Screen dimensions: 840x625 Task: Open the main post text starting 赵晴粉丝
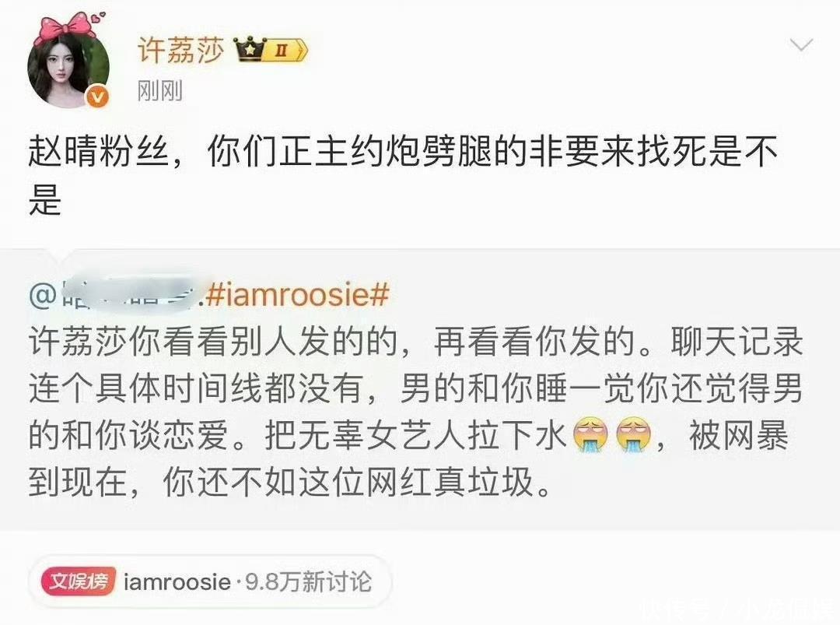click(x=403, y=175)
